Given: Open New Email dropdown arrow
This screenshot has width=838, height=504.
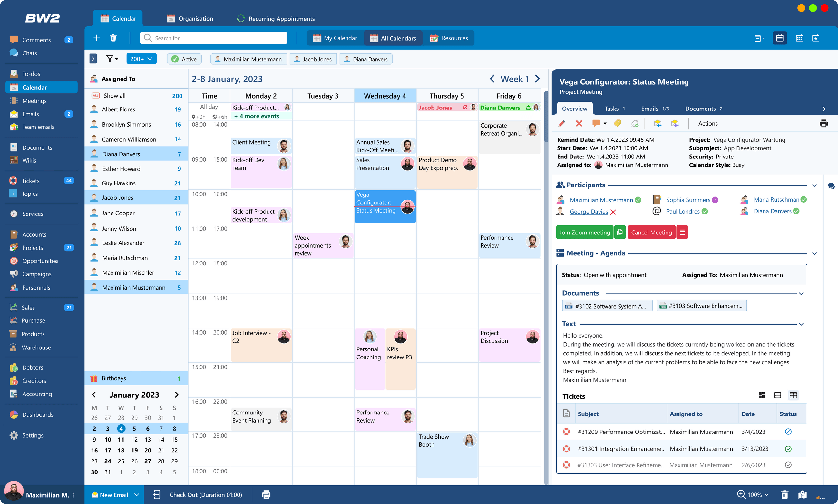Looking at the screenshot, I should click(x=137, y=495).
